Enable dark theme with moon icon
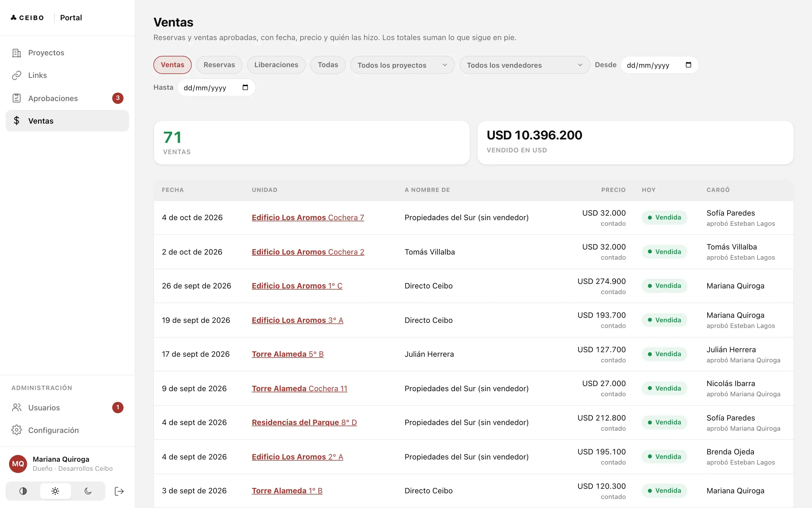812x508 pixels. tap(88, 491)
